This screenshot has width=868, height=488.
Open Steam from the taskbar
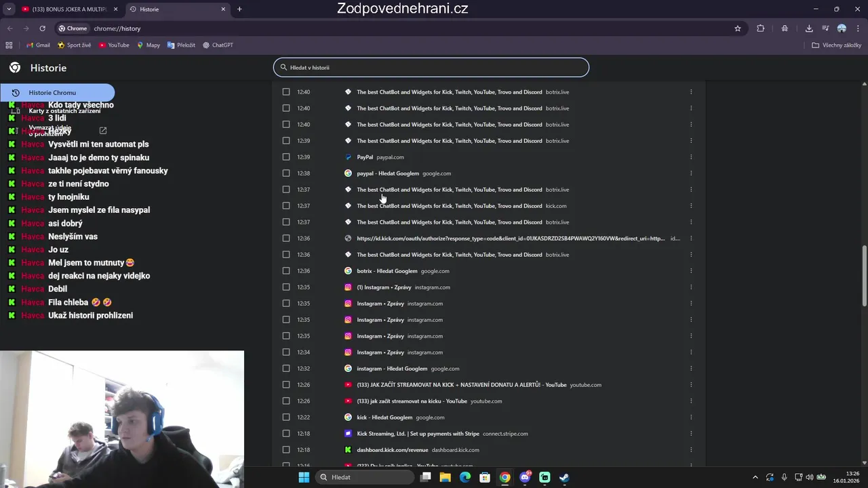pyautogui.click(x=564, y=477)
